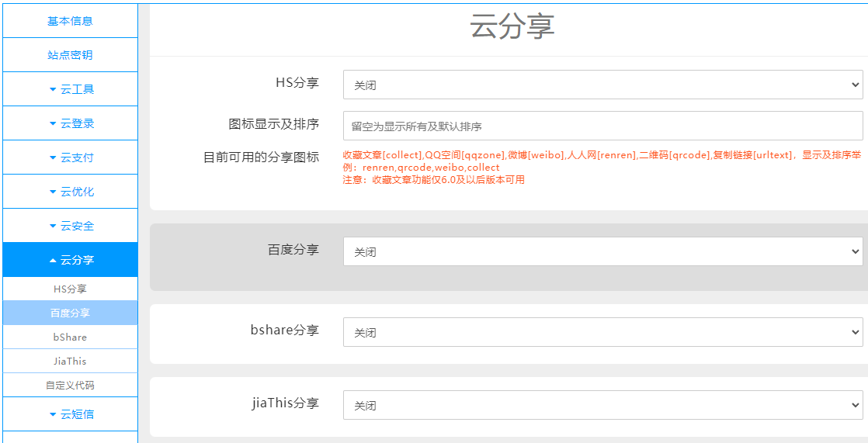The height and width of the screenshot is (443, 868).
Task: Collapse the 云分享 sidebar section
Action: tap(70, 260)
